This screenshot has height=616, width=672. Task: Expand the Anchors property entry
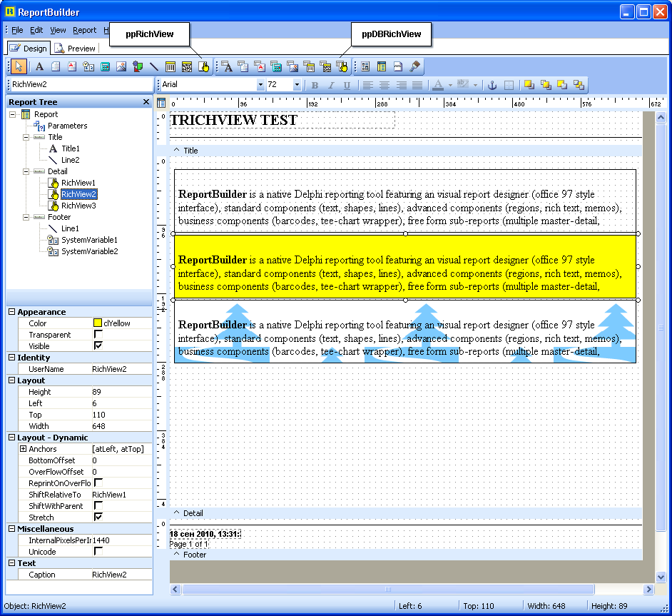coord(23,449)
